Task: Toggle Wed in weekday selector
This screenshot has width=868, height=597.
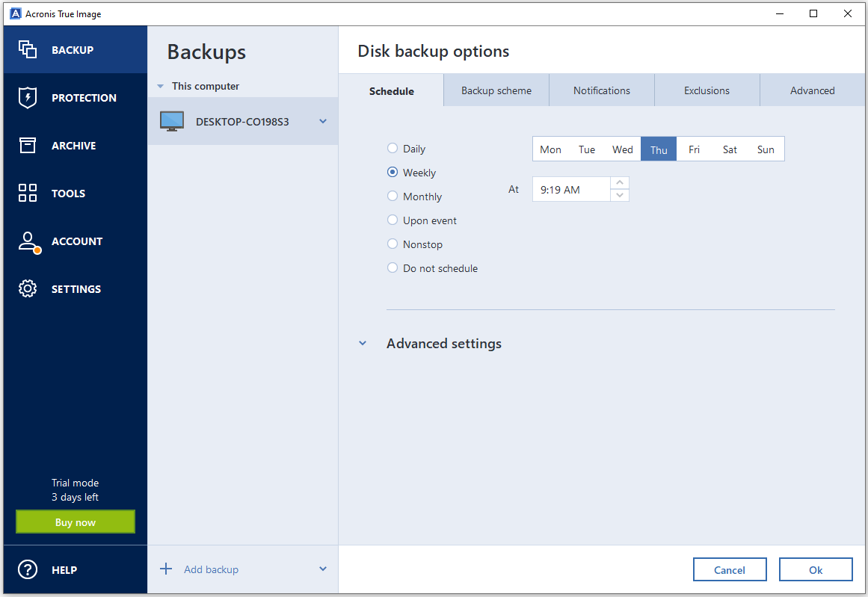Action: click(x=622, y=149)
